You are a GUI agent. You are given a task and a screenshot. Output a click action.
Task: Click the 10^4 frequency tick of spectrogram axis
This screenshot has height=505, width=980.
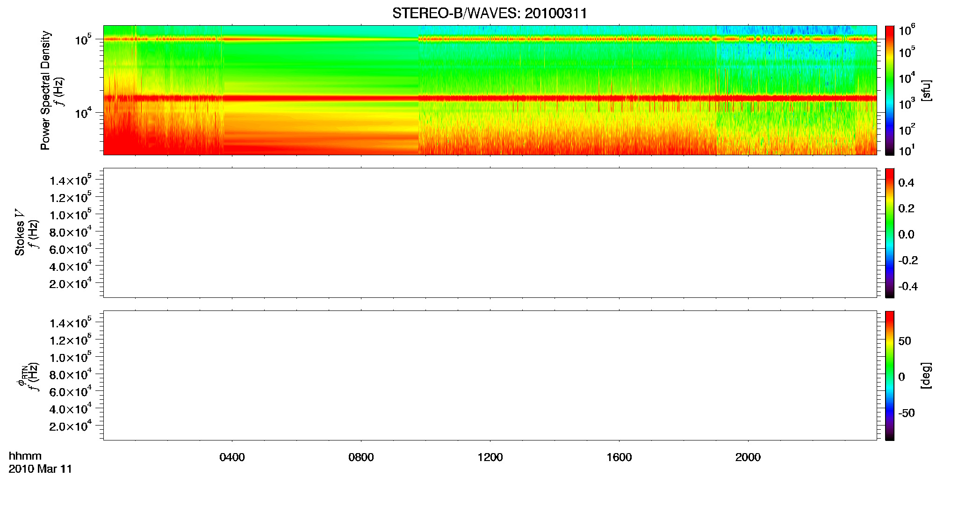coord(83,113)
